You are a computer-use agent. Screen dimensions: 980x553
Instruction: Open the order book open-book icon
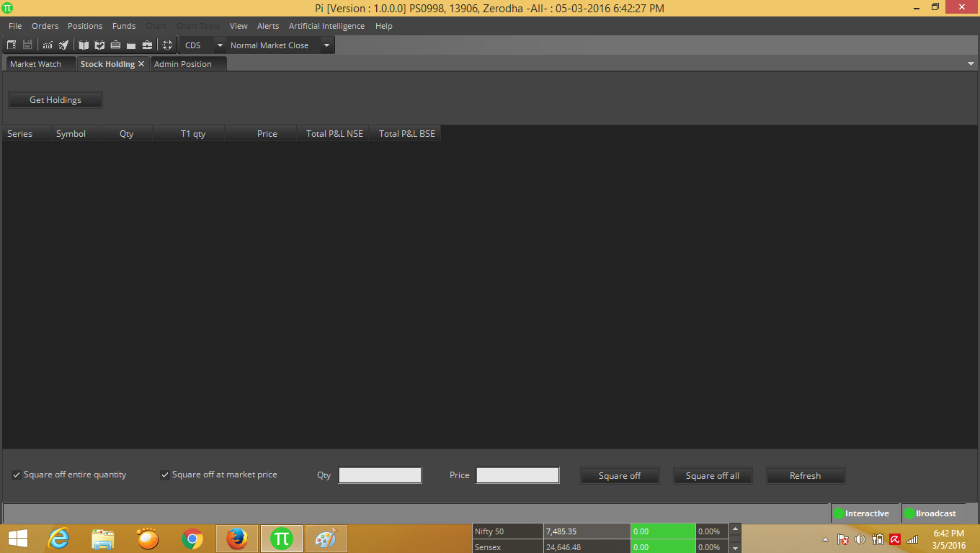84,45
